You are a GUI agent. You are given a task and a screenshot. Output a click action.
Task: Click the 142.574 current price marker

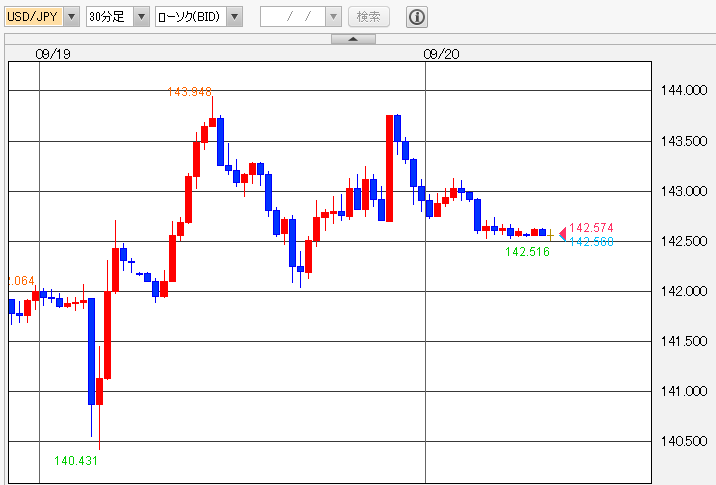coord(591,227)
